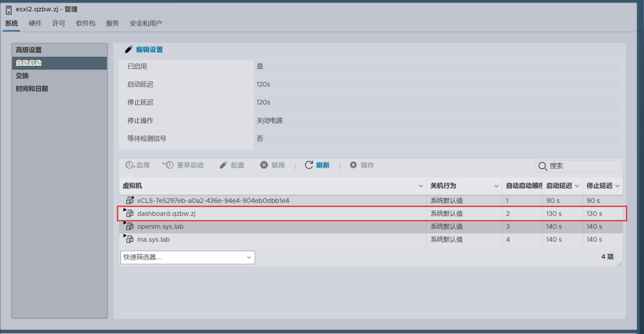Viewport: 644px width, 334px height.
Task: Open the 快速筛选器 dropdown
Action: (187, 257)
